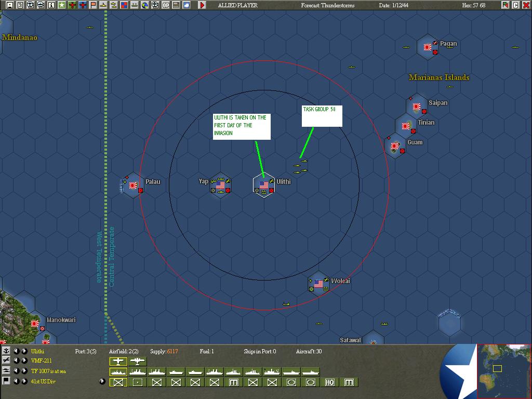
Task: Click the crosshair target toolbar icon
Action: [x=155, y=5]
